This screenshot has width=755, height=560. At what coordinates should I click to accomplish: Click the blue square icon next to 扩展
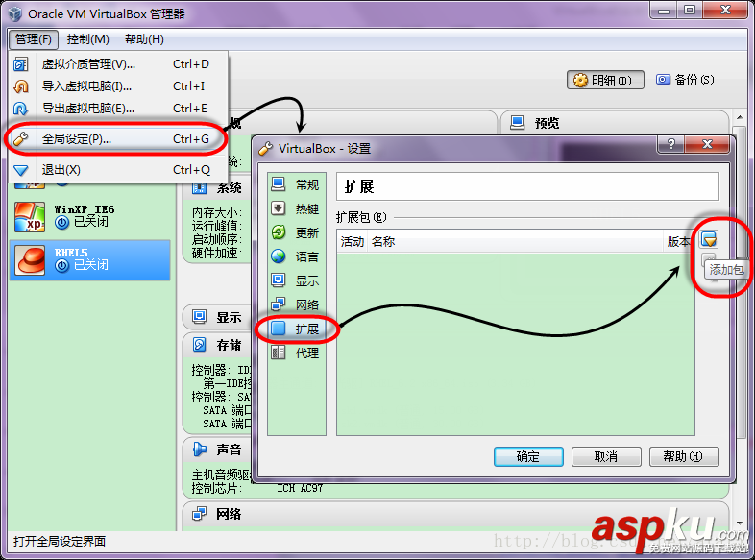pyautogui.click(x=279, y=329)
